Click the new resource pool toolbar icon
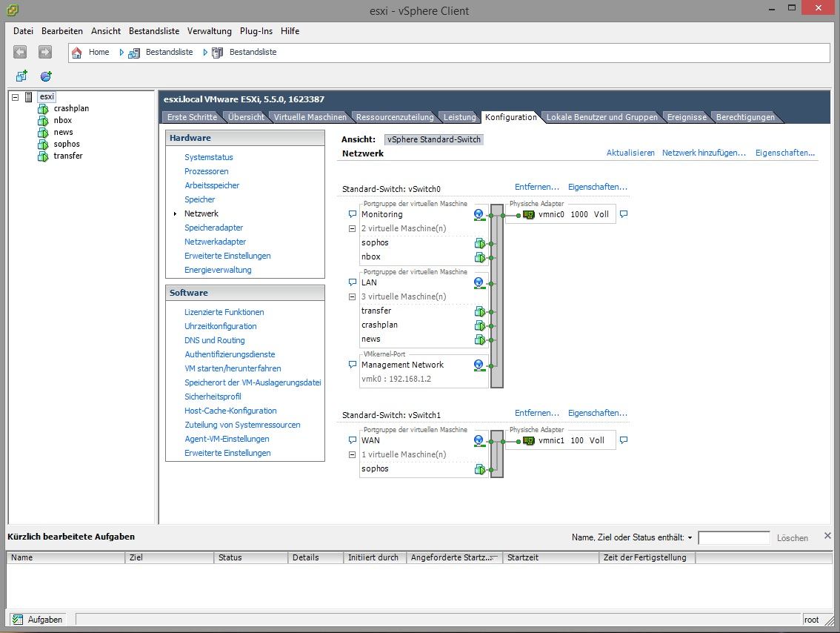840x633 pixels. click(x=46, y=76)
